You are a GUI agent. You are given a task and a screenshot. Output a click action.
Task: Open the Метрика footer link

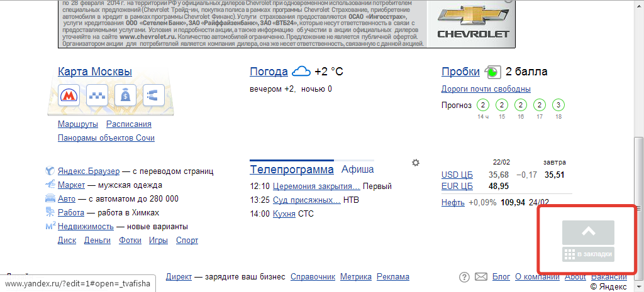356,277
